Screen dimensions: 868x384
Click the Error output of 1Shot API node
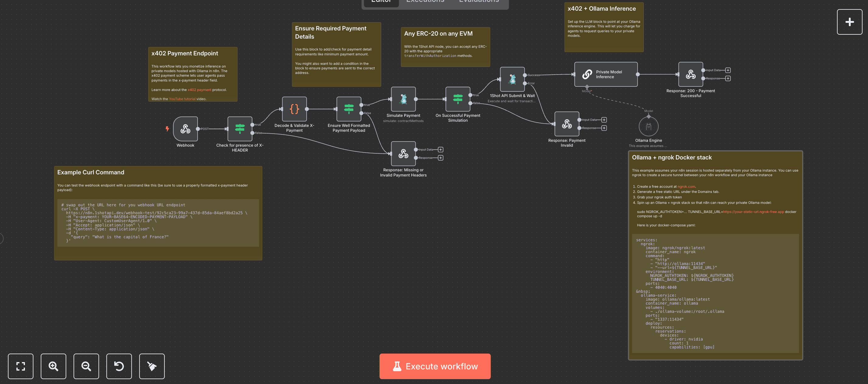525,83
